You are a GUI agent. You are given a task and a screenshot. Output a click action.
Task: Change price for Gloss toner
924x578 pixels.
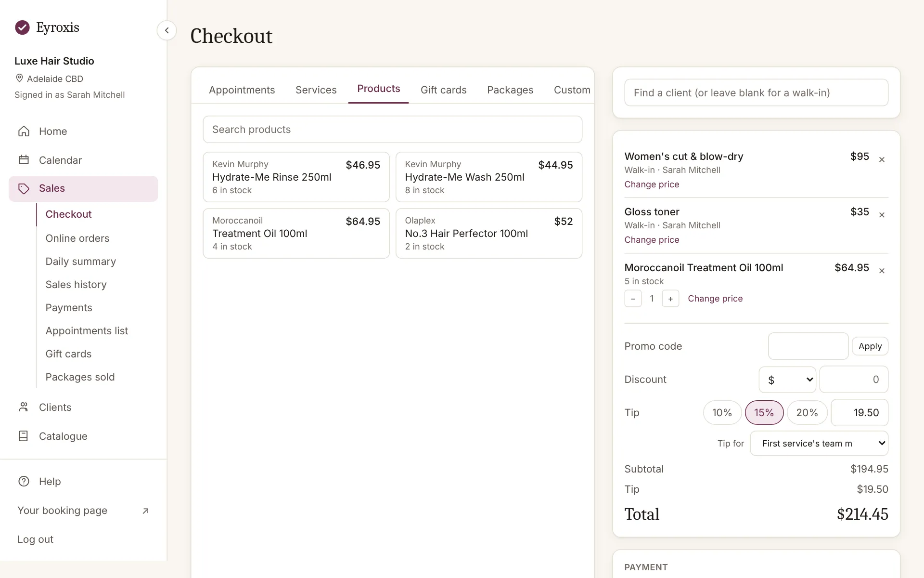(652, 240)
